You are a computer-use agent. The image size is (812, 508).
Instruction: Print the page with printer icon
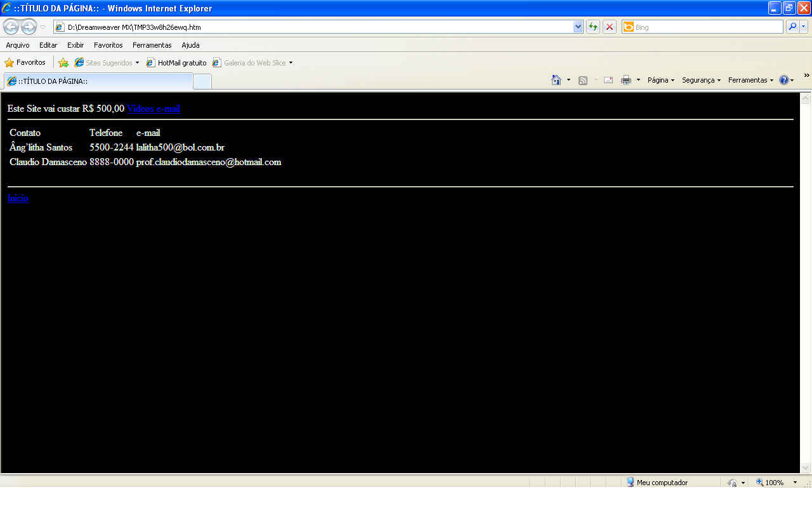pyautogui.click(x=626, y=80)
